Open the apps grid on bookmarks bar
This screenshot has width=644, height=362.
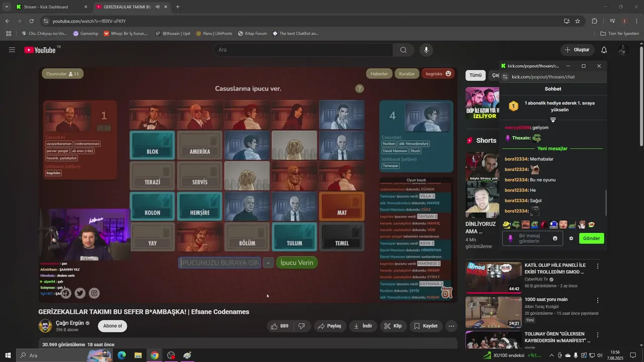9,34
